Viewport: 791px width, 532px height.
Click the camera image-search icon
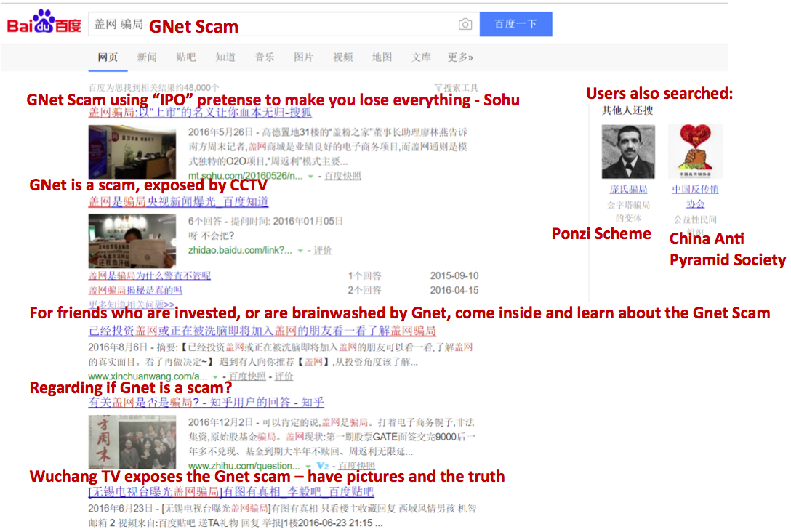pyautogui.click(x=465, y=24)
